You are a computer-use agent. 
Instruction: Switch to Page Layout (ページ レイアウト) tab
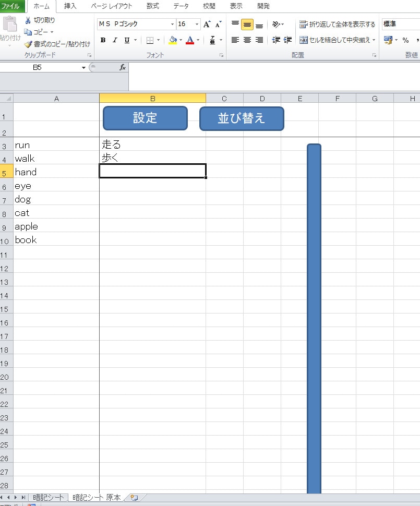coord(112,6)
